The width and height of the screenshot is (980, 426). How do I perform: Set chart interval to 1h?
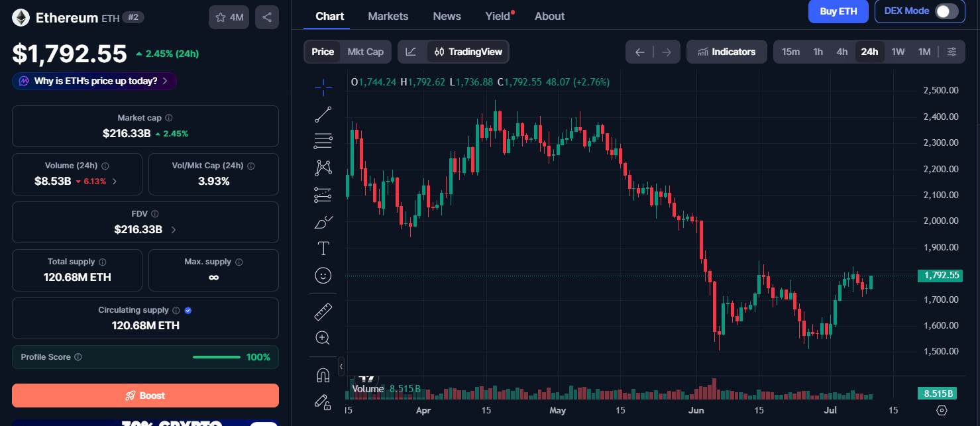coord(818,52)
